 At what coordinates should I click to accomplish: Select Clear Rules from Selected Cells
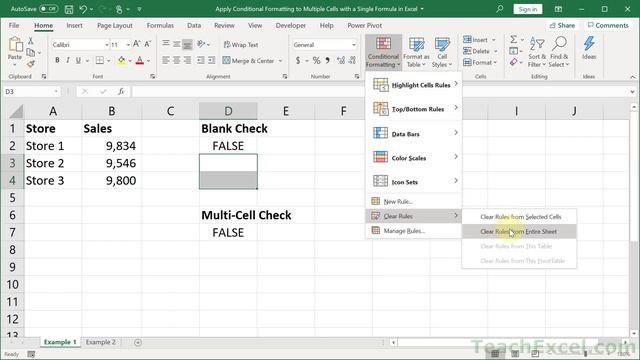click(x=519, y=217)
